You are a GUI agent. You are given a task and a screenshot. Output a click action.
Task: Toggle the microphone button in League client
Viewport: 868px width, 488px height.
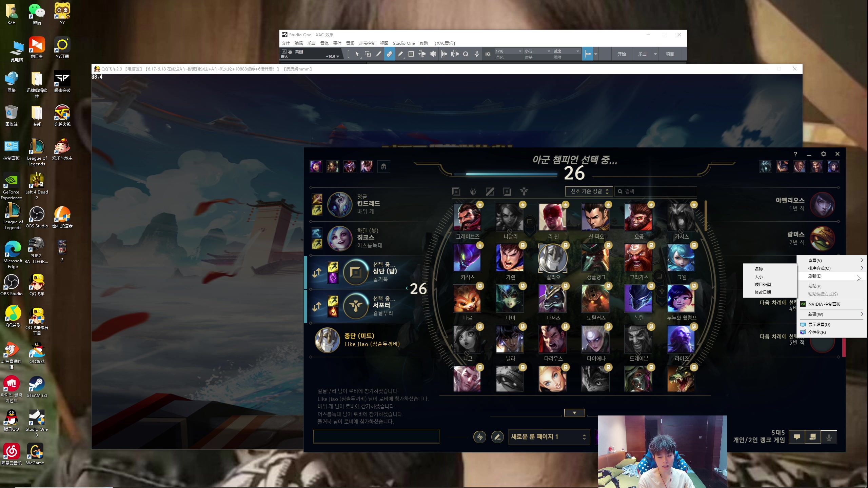pos(829,437)
